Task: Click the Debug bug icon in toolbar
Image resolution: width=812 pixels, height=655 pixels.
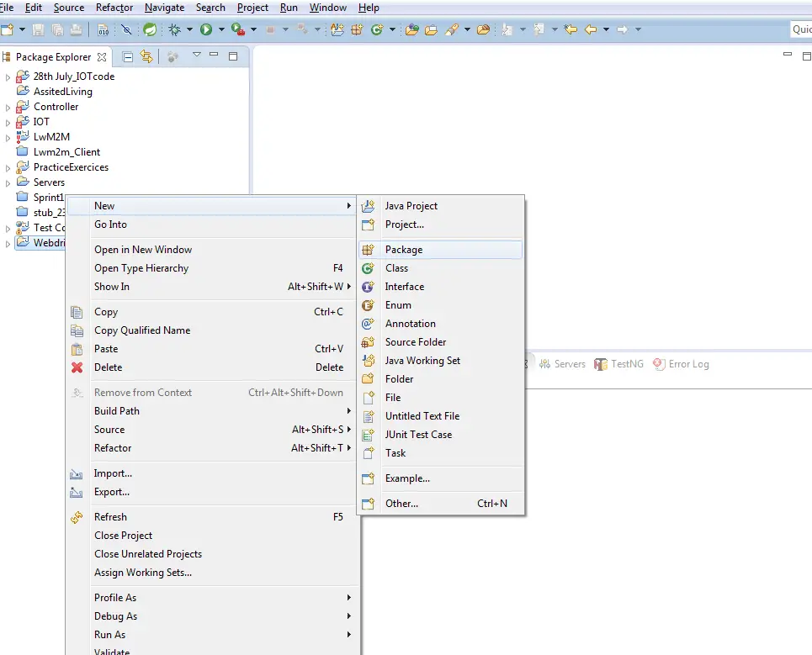Action: (175, 29)
